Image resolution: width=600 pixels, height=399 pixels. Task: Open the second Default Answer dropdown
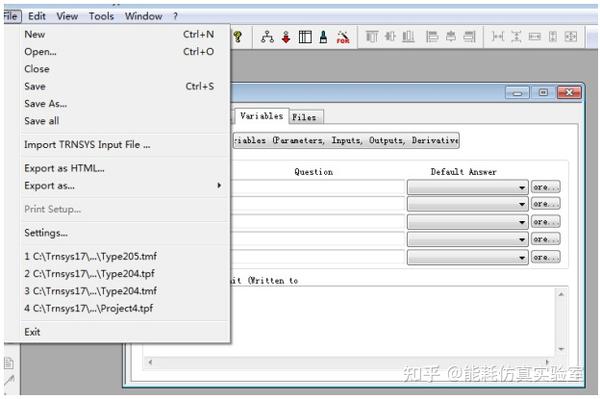pyautogui.click(x=468, y=204)
